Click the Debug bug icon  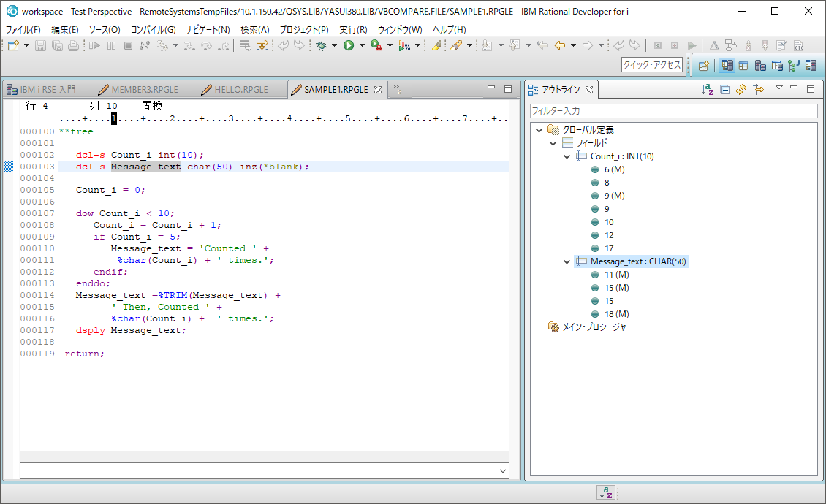click(x=321, y=45)
